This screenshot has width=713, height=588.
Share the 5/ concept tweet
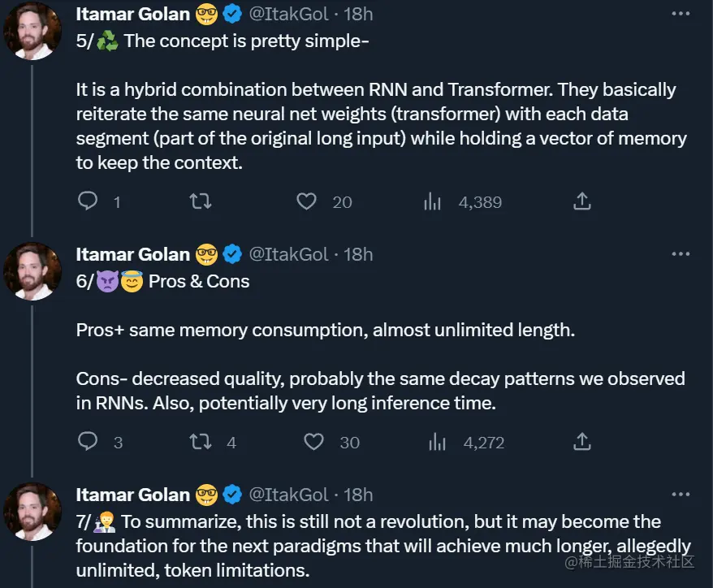[581, 201]
